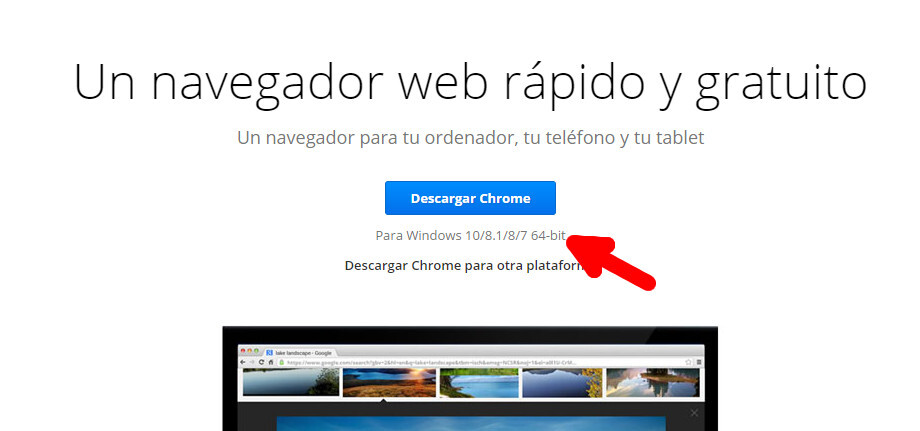920x431 pixels.
Task: Click the forward arrow in the laptop browser
Action: (x=252, y=362)
